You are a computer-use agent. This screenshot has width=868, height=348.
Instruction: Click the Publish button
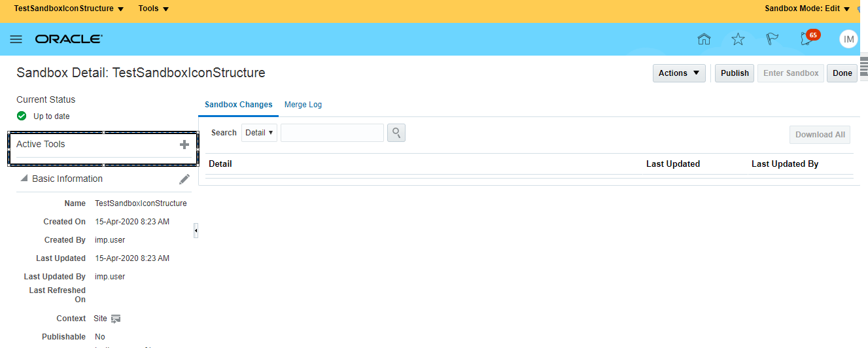[x=735, y=73]
